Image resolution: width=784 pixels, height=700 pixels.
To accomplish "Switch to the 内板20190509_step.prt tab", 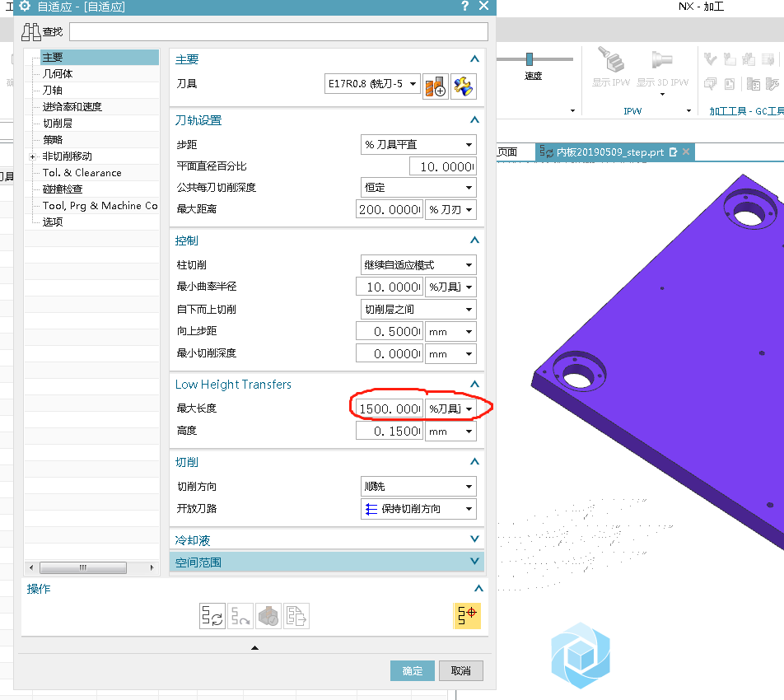I will pos(610,152).
